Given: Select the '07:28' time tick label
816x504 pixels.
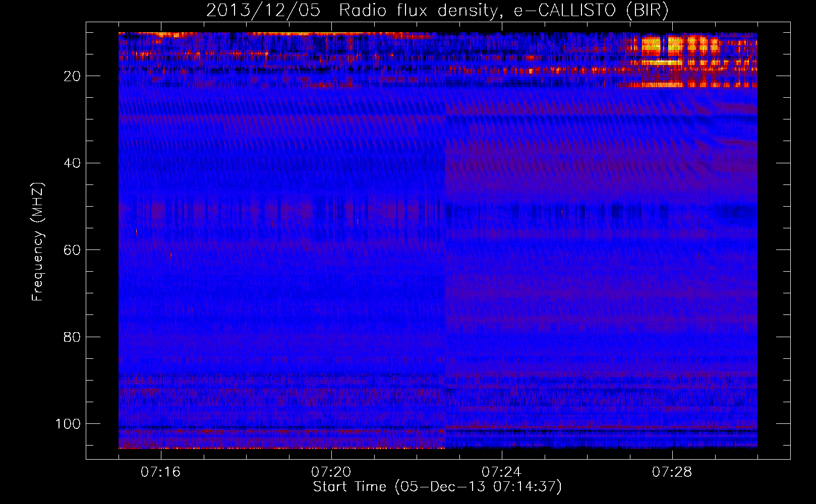Looking at the screenshot, I should [x=672, y=472].
